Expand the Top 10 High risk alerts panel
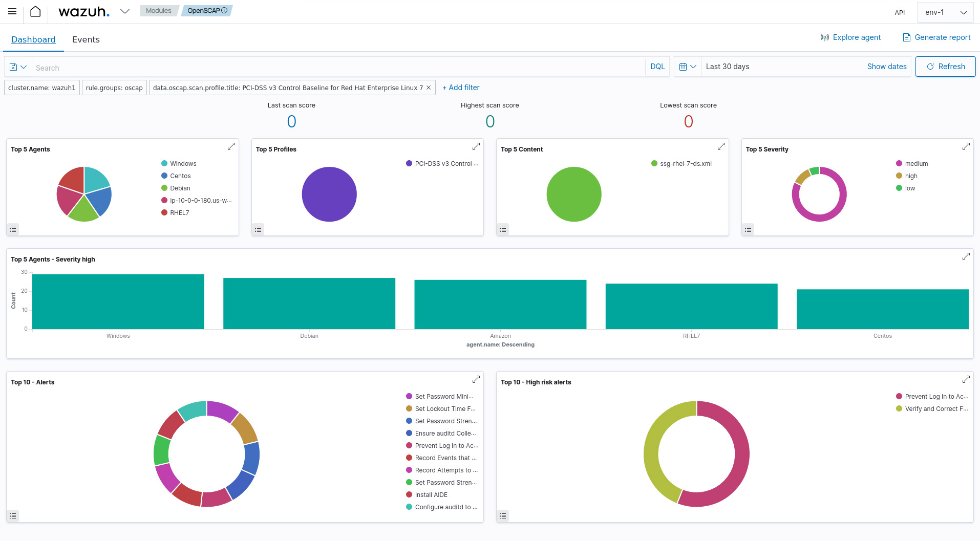The image size is (980, 541). click(966, 379)
